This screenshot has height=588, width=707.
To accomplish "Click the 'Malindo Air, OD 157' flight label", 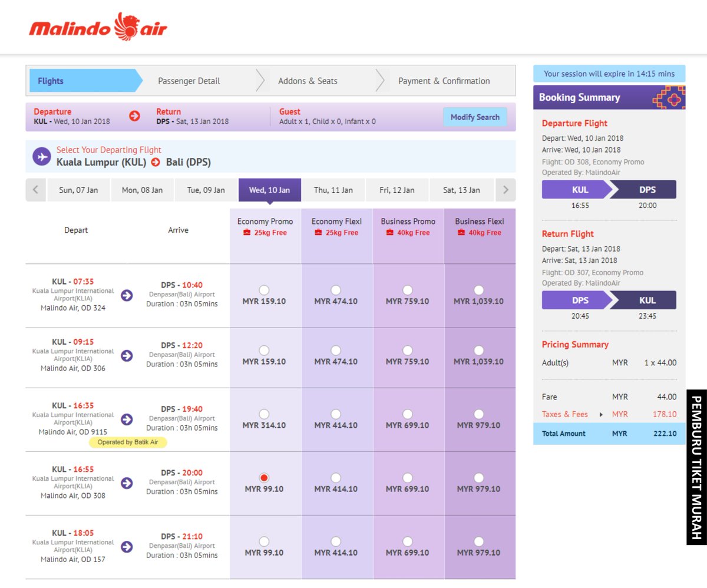I will [73, 559].
